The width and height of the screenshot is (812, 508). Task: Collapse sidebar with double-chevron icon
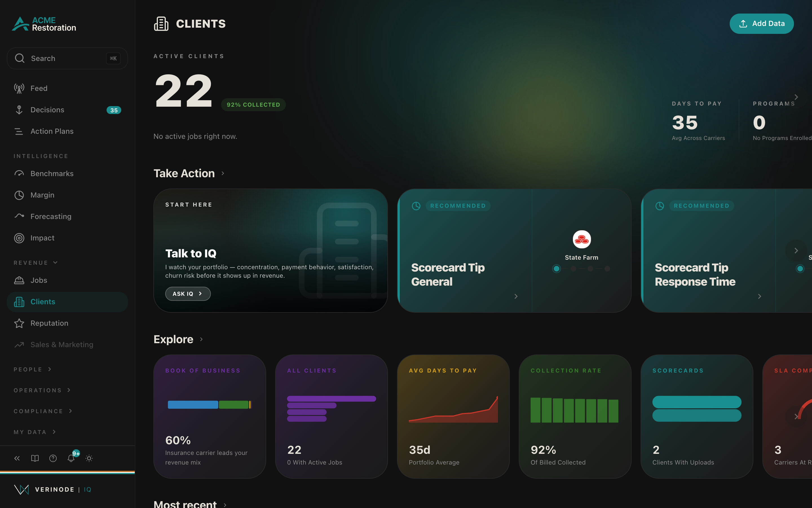point(17,458)
